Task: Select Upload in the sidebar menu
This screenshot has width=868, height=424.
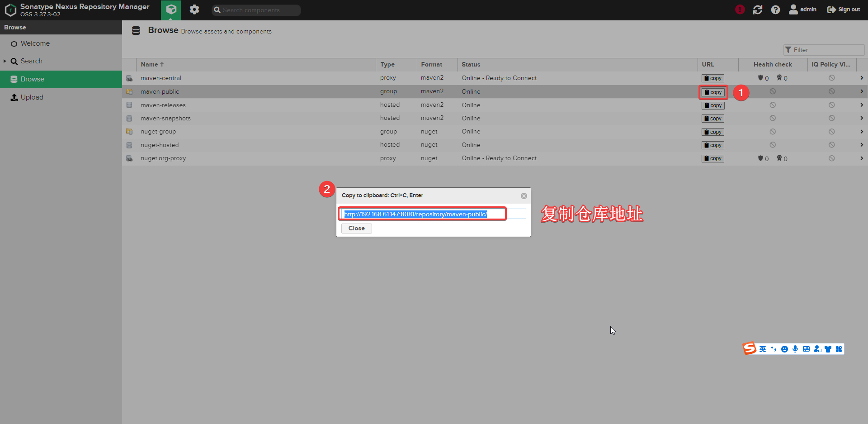Action: point(32,97)
